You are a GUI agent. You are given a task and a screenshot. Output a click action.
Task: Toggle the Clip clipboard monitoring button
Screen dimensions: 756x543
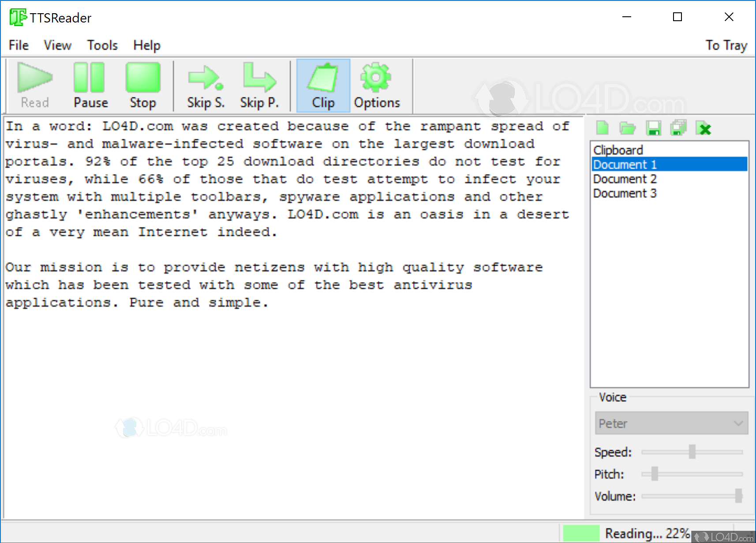pyautogui.click(x=323, y=86)
